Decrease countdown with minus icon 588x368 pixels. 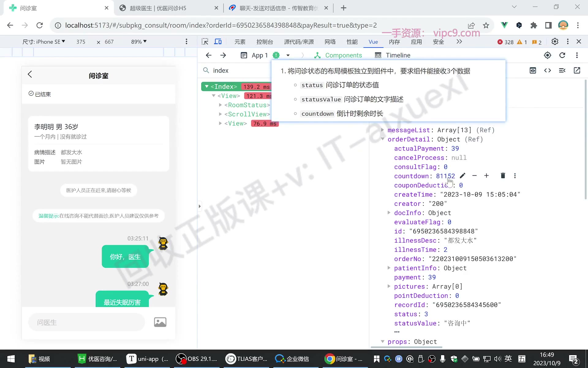click(x=474, y=176)
